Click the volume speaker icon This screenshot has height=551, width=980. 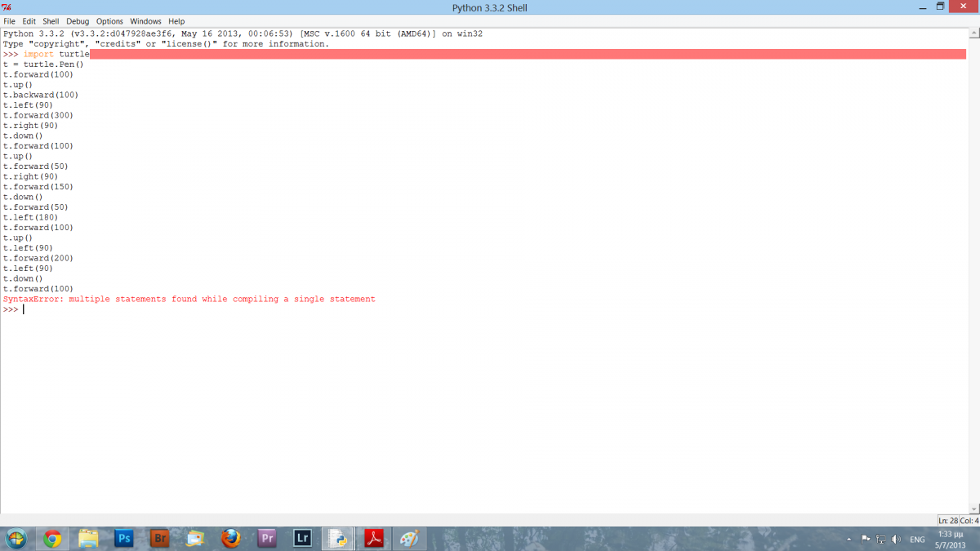click(897, 540)
